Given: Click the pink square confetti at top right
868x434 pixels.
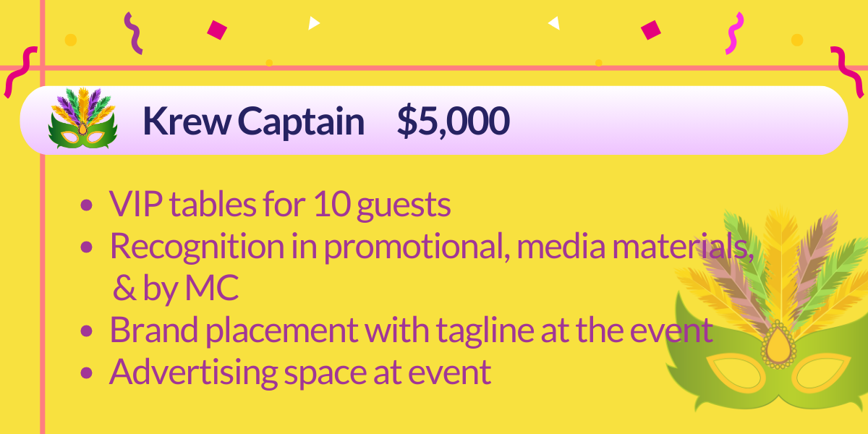Looking at the screenshot, I should coord(651,30).
